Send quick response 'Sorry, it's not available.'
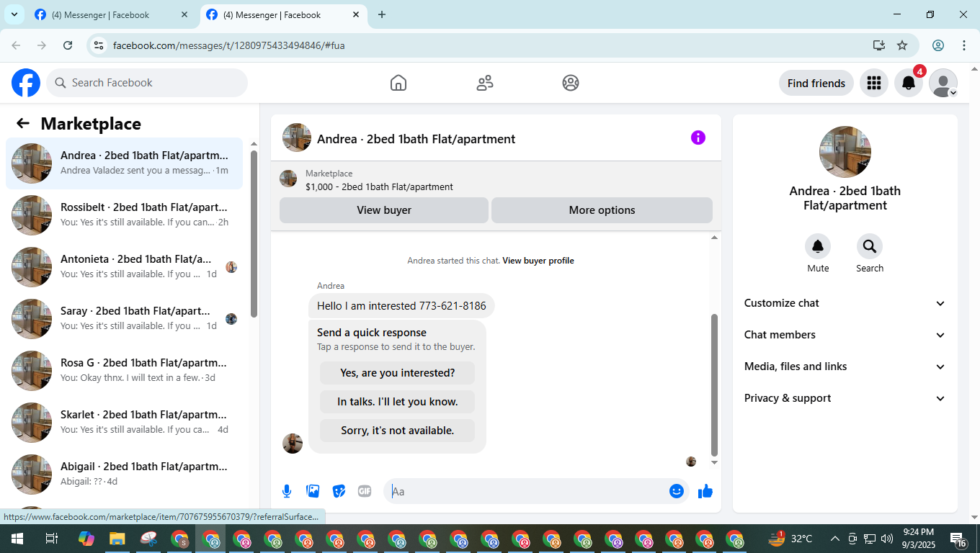Screen dimensions: 980x553 click(398, 431)
